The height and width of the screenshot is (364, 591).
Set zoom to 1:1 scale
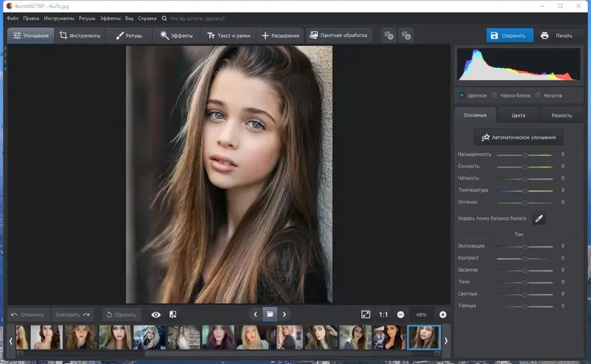pyautogui.click(x=383, y=315)
